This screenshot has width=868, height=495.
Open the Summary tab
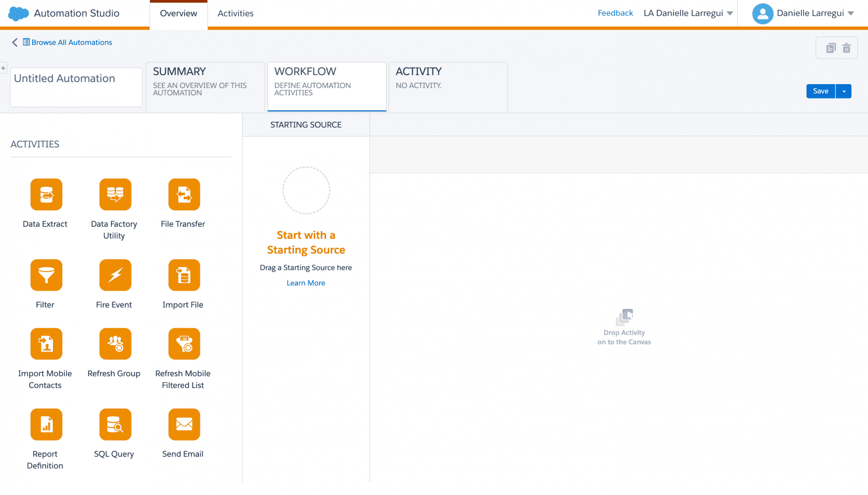(205, 87)
